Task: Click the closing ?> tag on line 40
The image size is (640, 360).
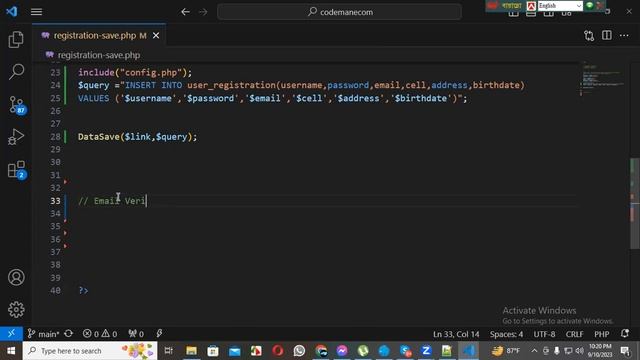Action: (x=83, y=291)
